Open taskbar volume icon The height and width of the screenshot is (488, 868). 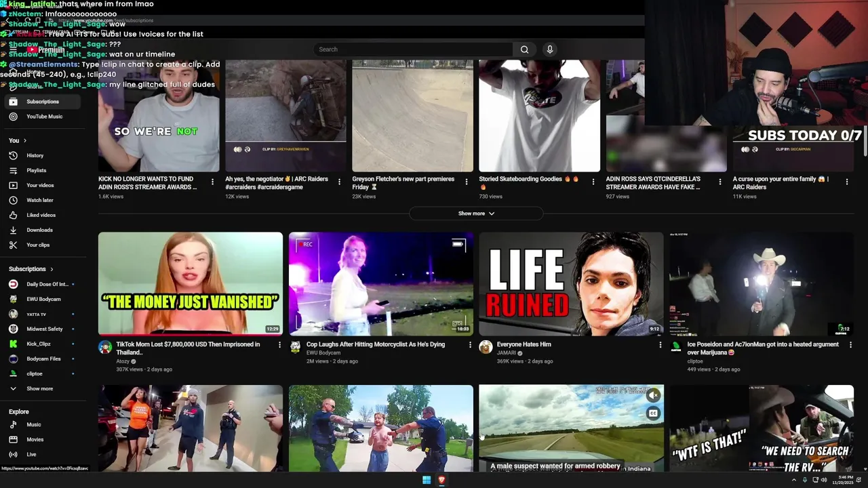pyautogui.click(x=824, y=480)
